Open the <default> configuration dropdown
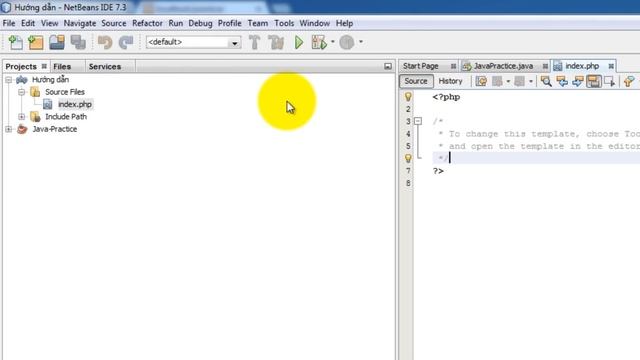 pyautogui.click(x=235, y=42)
